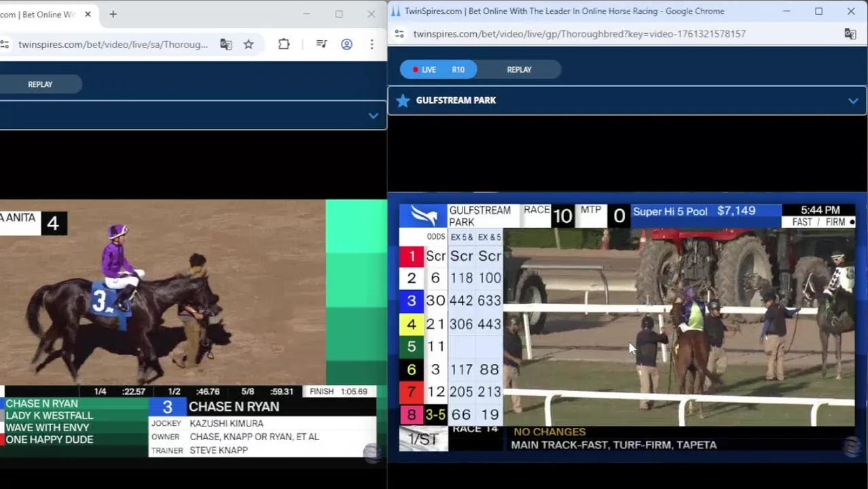Click trainer name STEVE KNAPP
The width and height of the screenshot is (868, 489).
coord(218,450)
